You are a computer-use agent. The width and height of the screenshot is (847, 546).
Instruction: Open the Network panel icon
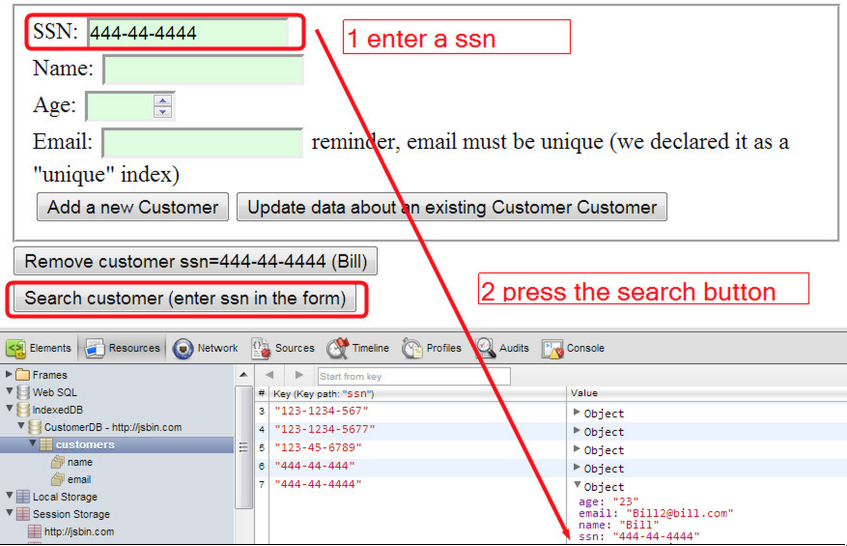183,349
